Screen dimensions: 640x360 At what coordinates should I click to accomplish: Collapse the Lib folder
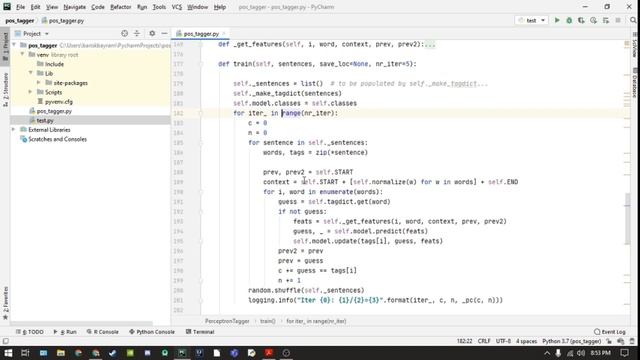click(x=31, y=73)
